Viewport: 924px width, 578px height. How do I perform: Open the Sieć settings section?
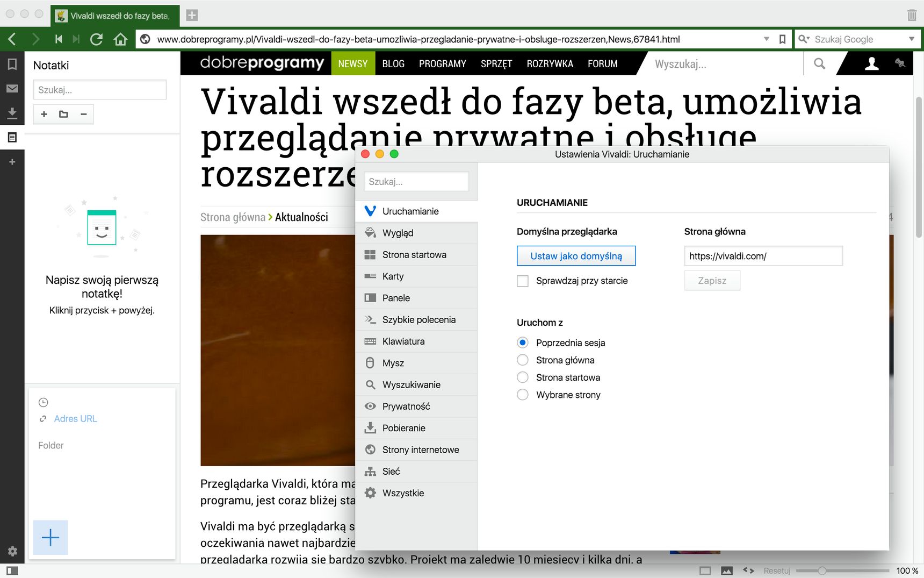(416, 472)
